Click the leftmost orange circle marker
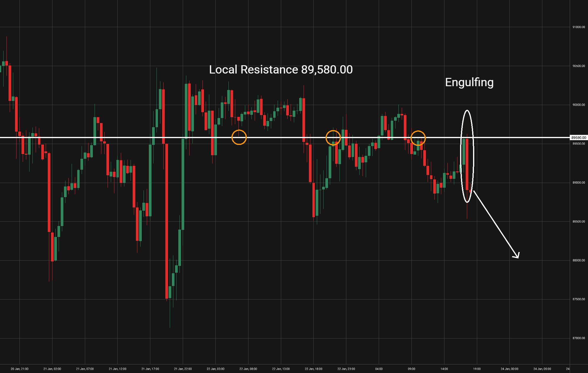This screenshot has height=373, width=588. [239, 137]
